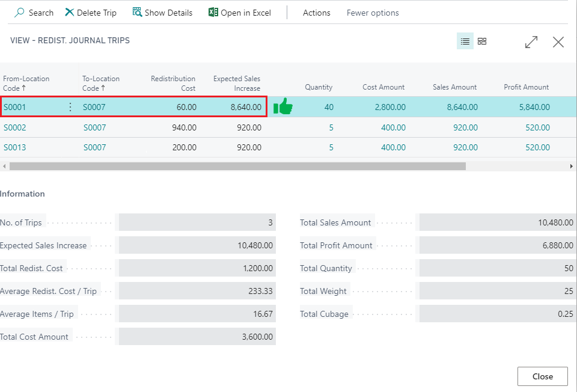Click the green thumbs-up icon
Image resolution: width=577 pixels, height=392 pixels.
point(283,107)
